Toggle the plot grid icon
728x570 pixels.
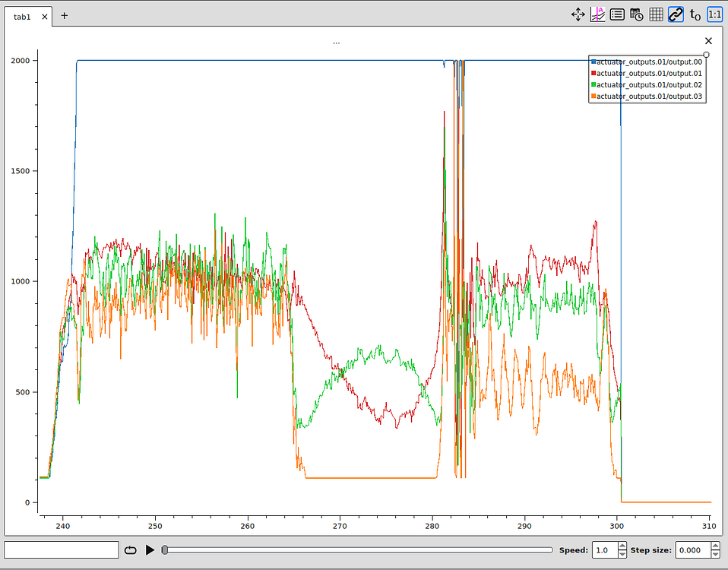656,15
